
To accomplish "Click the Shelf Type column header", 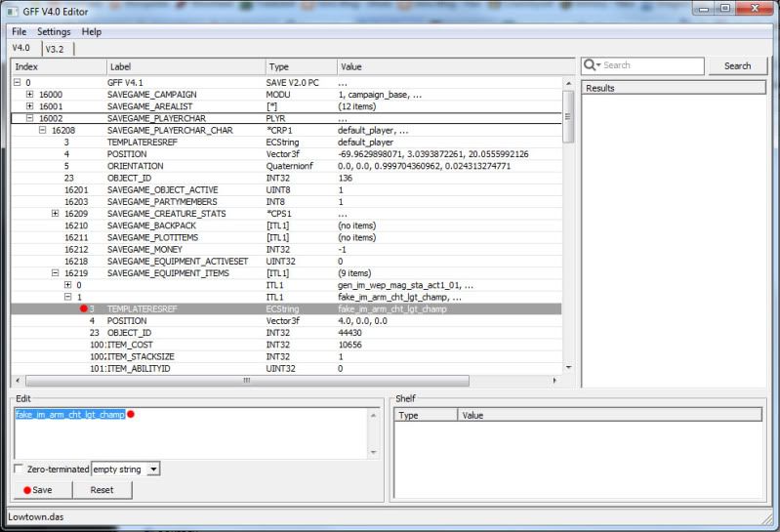I will (426, 415).
